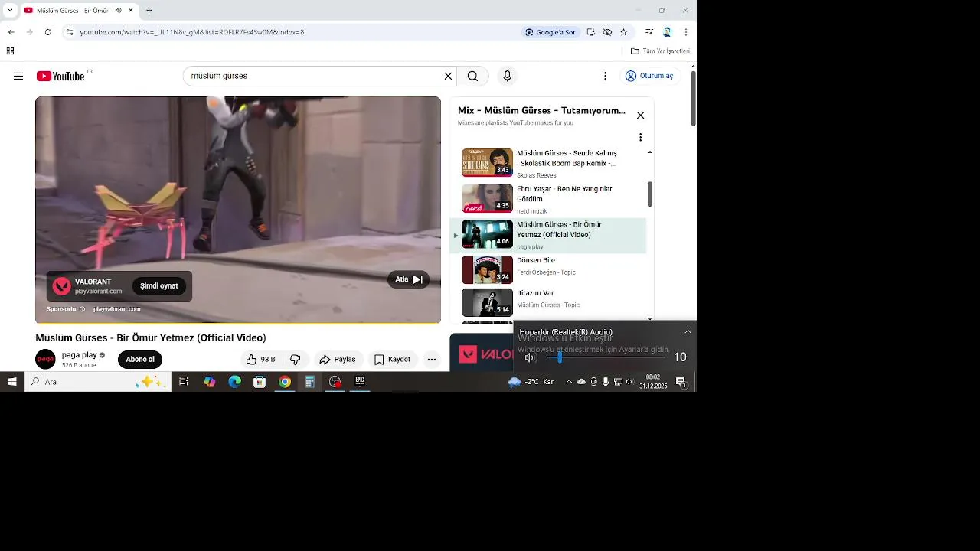Show hidden tray icons chevron
The image size is (980, 551).
(568, 382)
